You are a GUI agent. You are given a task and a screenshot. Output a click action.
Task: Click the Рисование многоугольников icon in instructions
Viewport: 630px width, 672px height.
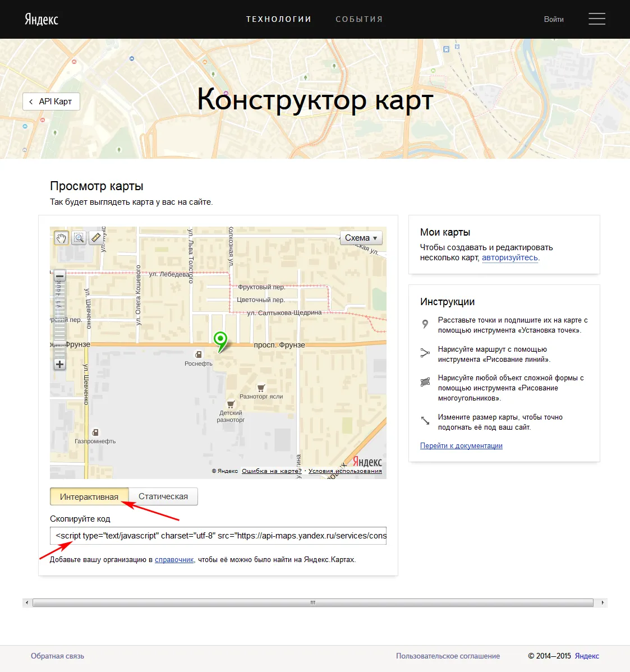point(425,382)
